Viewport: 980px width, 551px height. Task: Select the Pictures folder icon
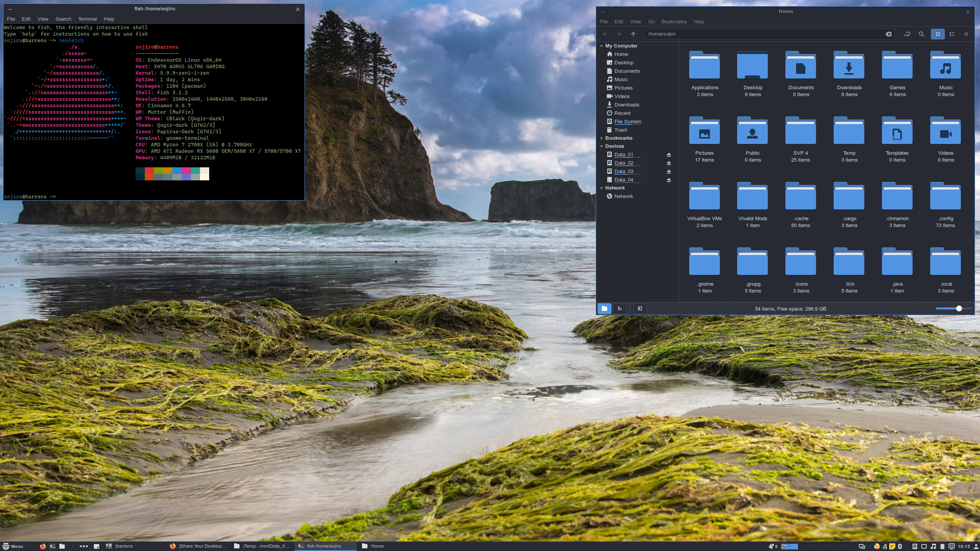(x=705, y=131)
